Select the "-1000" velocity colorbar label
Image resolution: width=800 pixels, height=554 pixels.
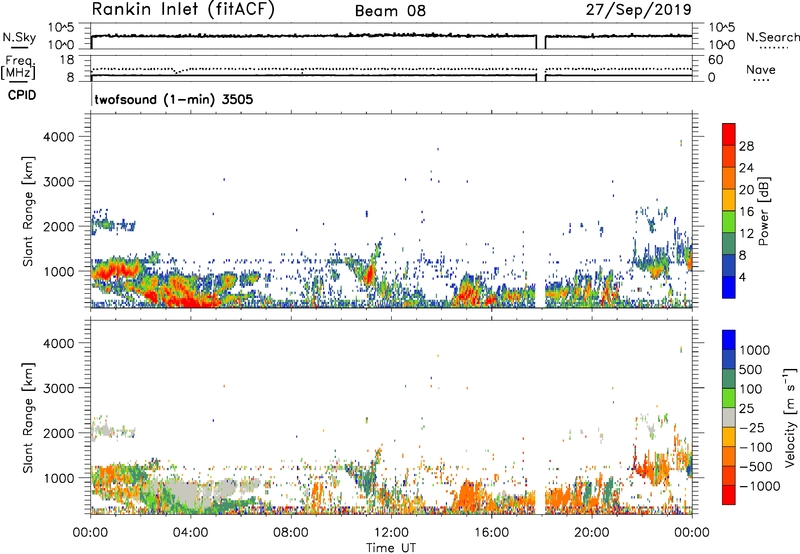(760, 486)
